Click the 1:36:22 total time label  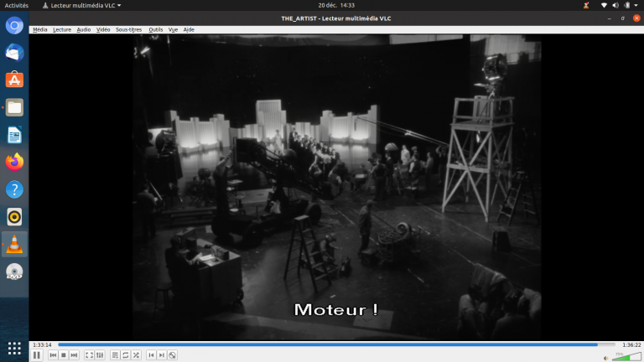pyautogui.click(x=631, y=344)
